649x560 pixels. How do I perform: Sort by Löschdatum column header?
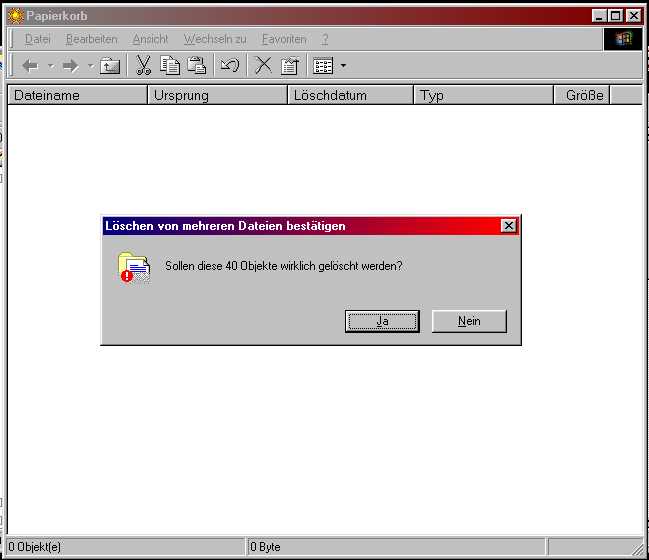pyautogui.click(x=351, y=95)
